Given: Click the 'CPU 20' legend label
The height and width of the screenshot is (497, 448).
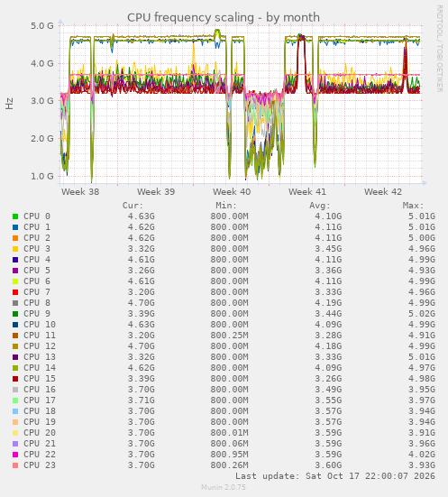Looking at the screenshot, I should [40, 433].
